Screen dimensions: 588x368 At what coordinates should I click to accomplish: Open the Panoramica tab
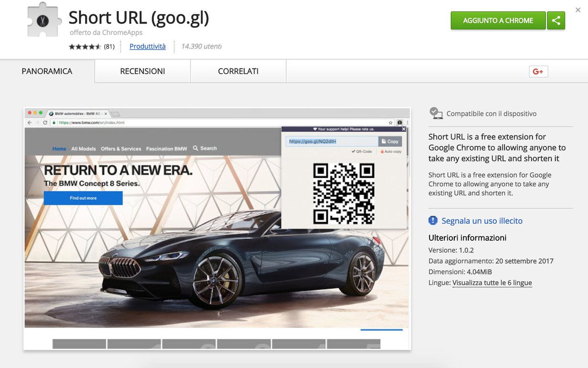pyautogui.click(x=47, y=71)
